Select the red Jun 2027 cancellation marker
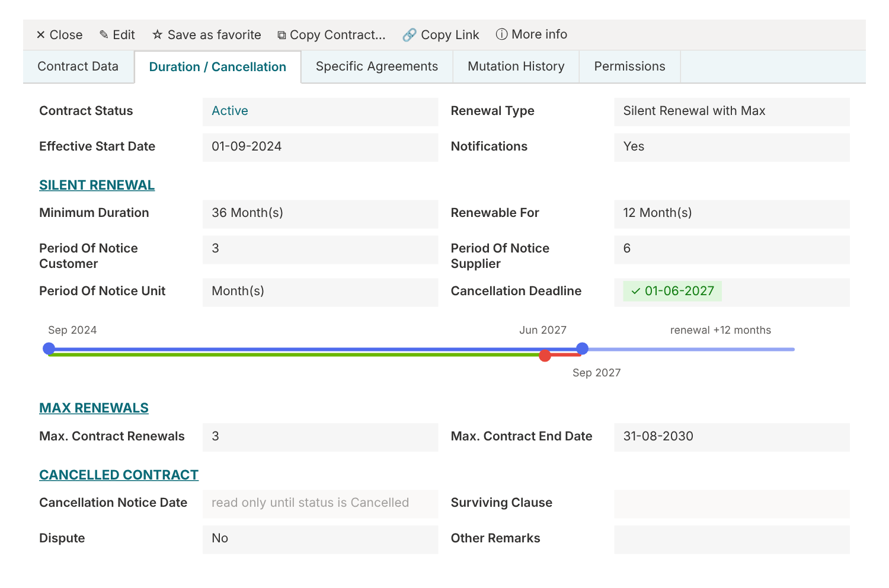 click(x=545, y=355)
